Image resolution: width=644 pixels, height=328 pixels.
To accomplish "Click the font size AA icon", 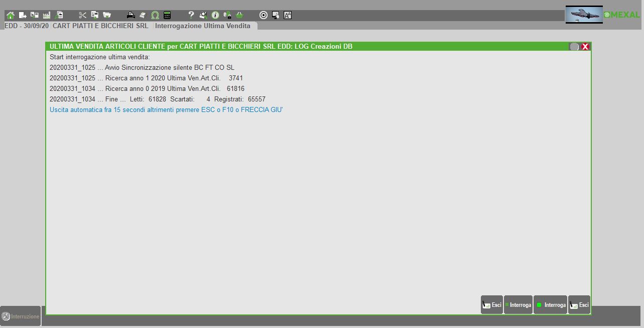I will tap(288, 15).
